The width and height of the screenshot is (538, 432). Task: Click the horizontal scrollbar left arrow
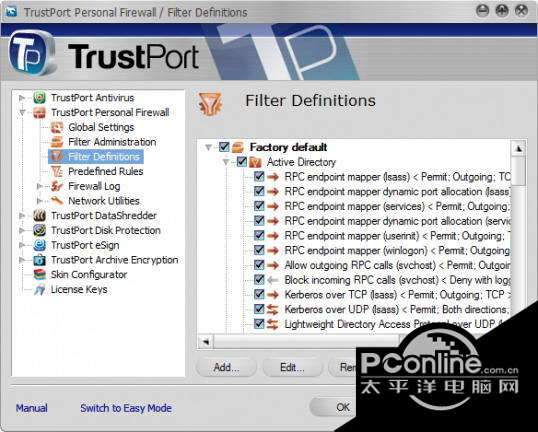tap(206, 342)
